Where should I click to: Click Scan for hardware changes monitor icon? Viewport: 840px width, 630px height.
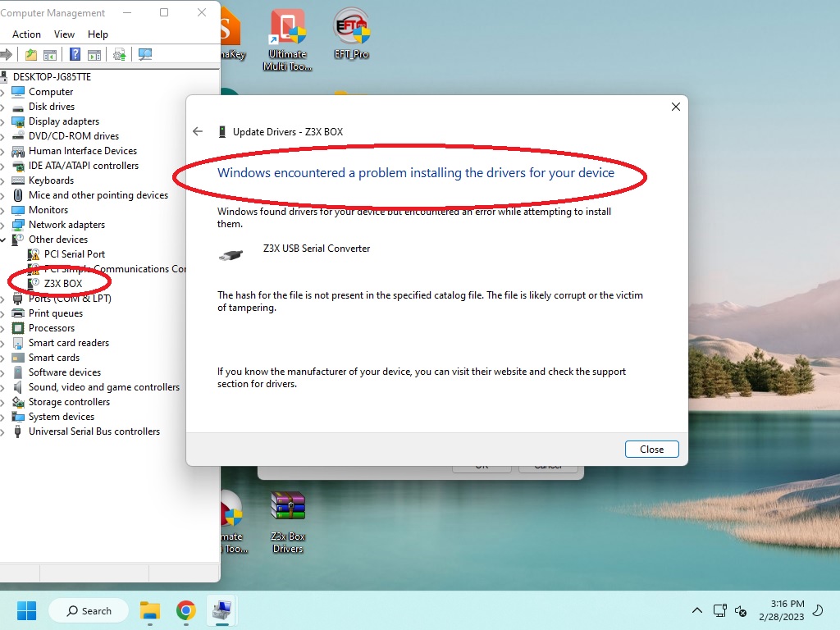tap(145, 54)
